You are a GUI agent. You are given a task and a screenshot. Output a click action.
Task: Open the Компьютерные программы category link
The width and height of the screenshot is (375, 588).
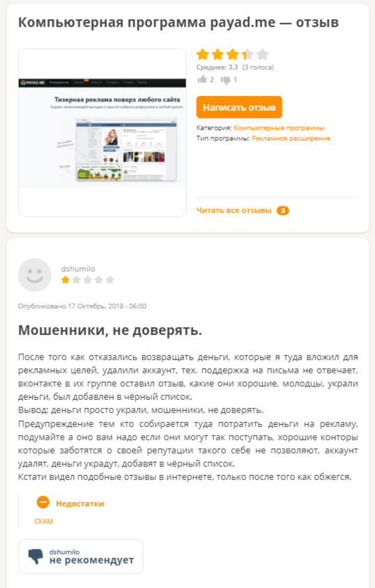point(279,128)
